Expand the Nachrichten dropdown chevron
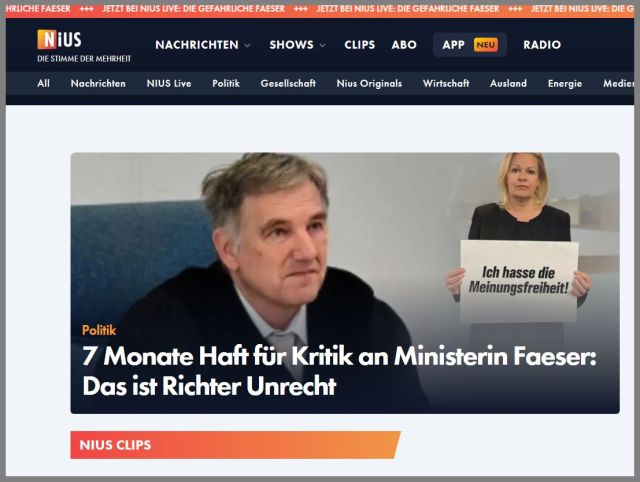The width and height of the screenshot is (640, 482). click(x=247, y=45)
